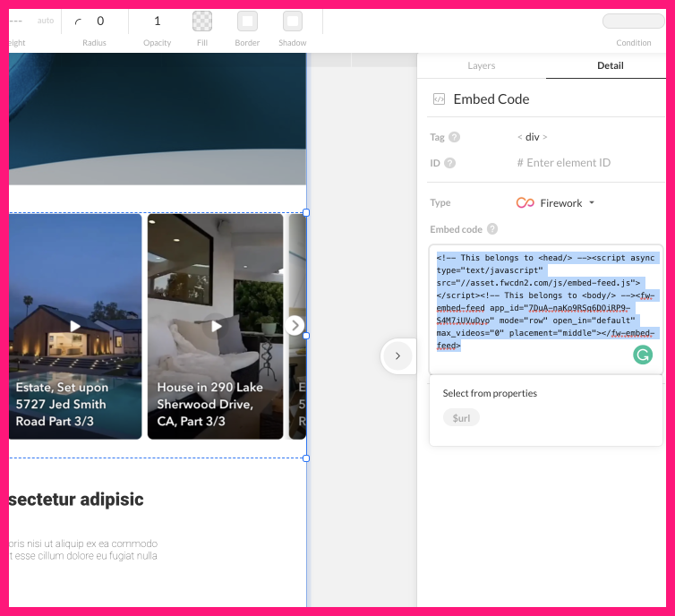The width and height of the screenshot is (675, 616).
Task: Show help for Embed code
Action: (492, 229)
